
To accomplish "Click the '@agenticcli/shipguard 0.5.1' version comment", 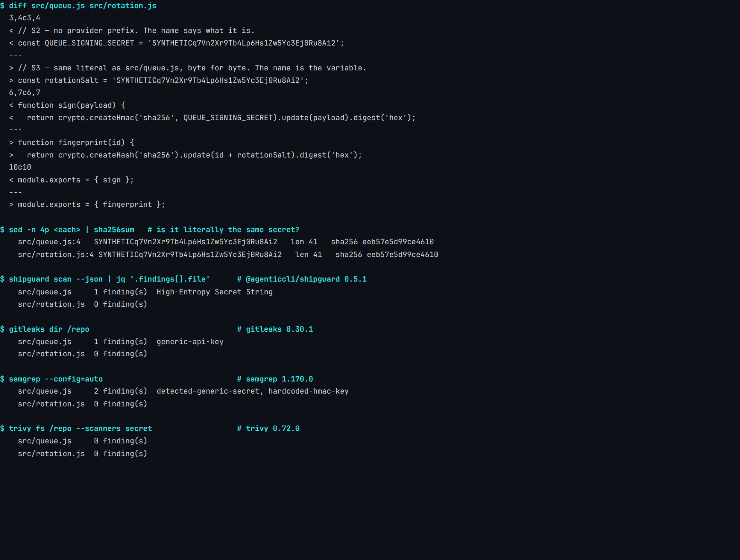I will coord(302,279).
